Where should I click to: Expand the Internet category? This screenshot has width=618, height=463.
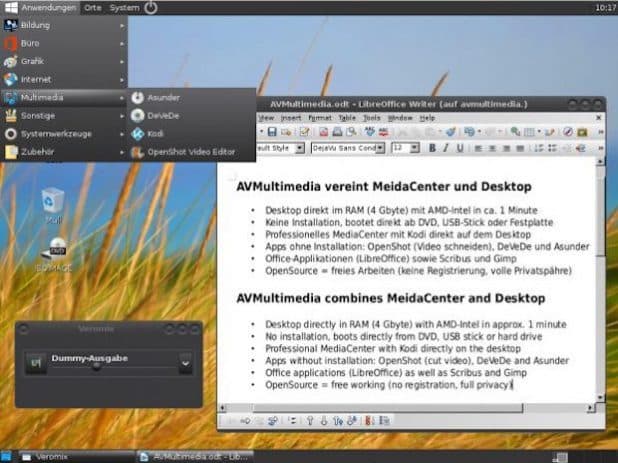click(64, 80)
